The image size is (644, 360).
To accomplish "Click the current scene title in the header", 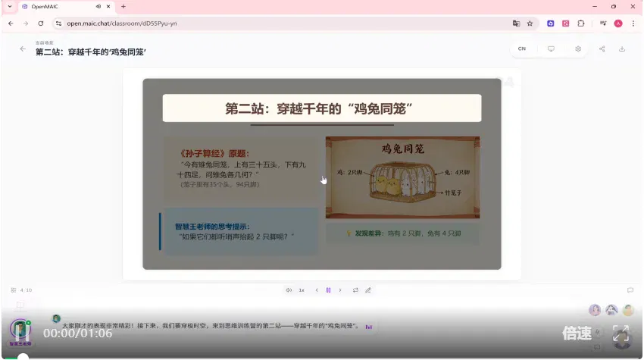I will tap(90, 52).
